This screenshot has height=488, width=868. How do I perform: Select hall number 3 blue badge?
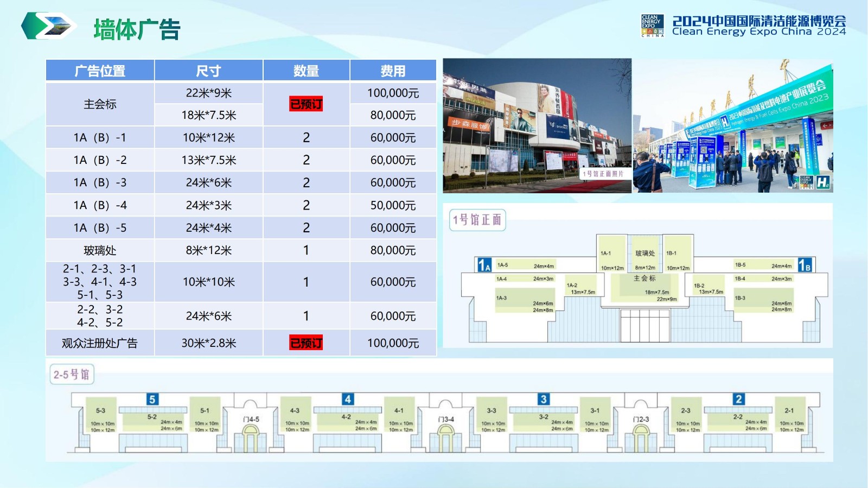coord(543,399)
